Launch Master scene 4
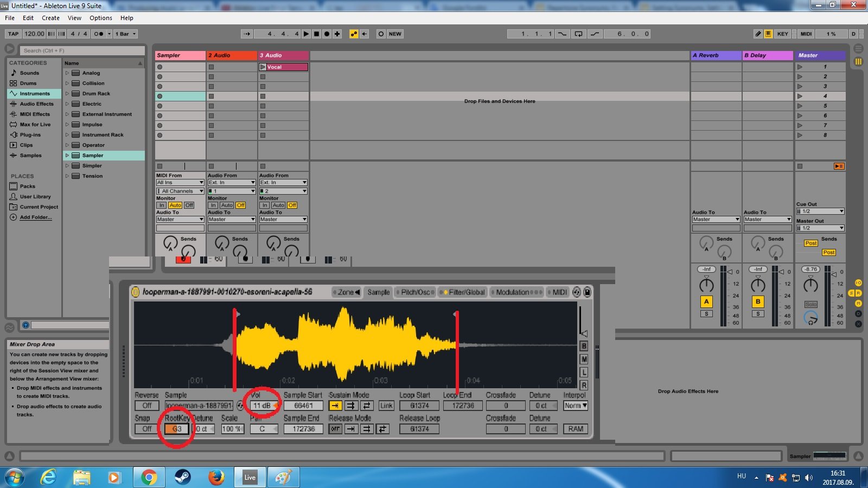This screenshot has height=488, width=868. click(x=800, y=96)
